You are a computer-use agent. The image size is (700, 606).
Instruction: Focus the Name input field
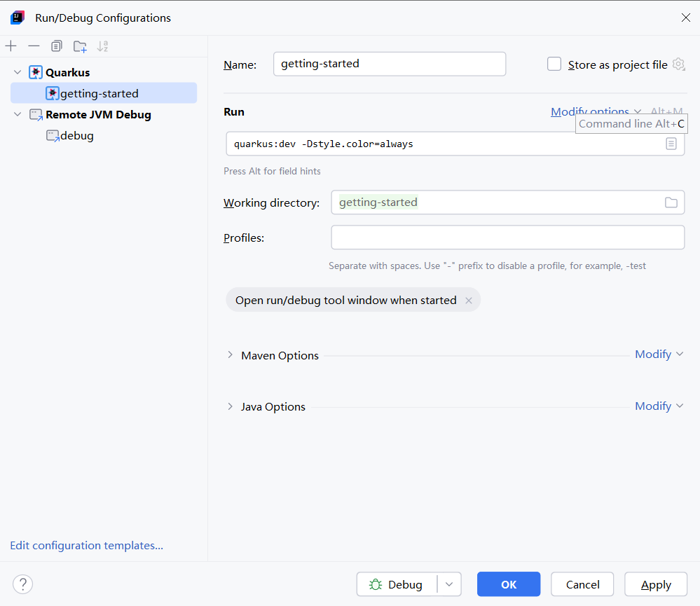390,64
